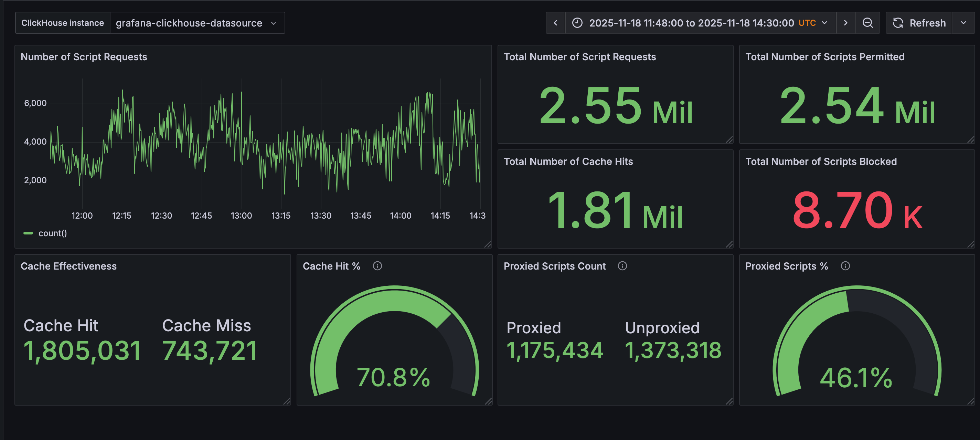Screen dimensions: 980x440
Task: Click info icon beside Proxied Scripts %
Action: coord(845,266)
